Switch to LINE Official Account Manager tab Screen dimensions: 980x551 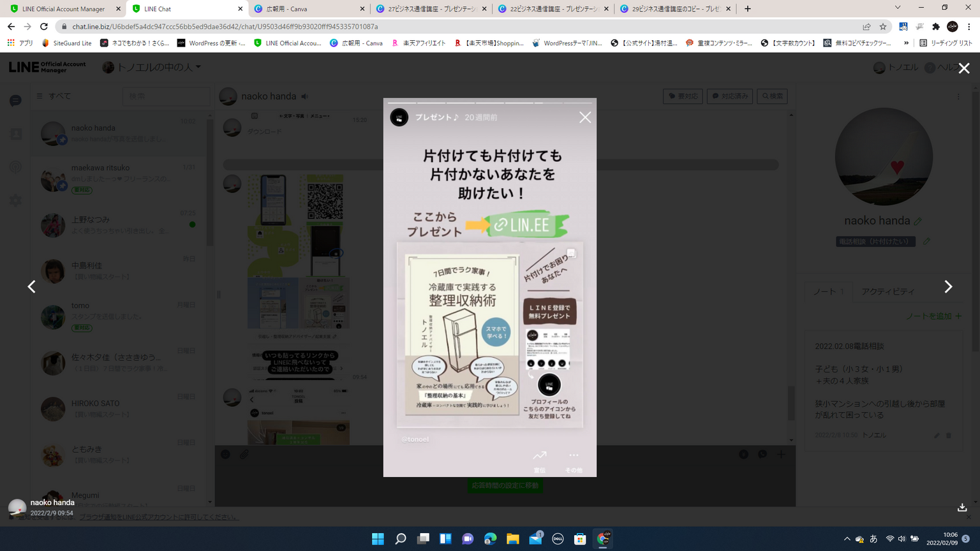pos(63,9)
